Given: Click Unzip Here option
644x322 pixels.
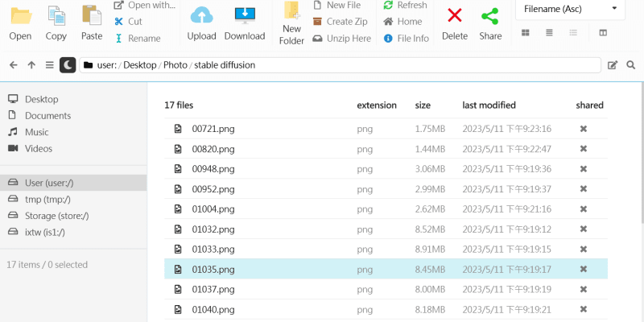Looking at the screenshot, I should (341, 38).
